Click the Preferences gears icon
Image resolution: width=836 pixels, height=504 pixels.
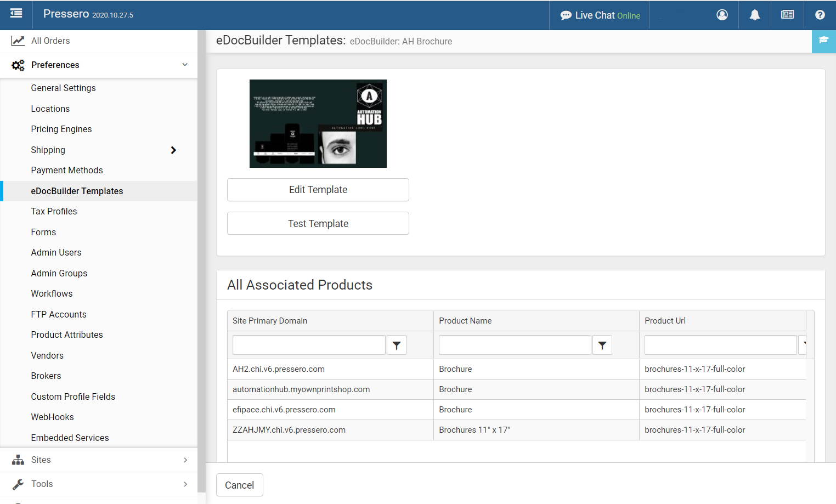point(18,65)
